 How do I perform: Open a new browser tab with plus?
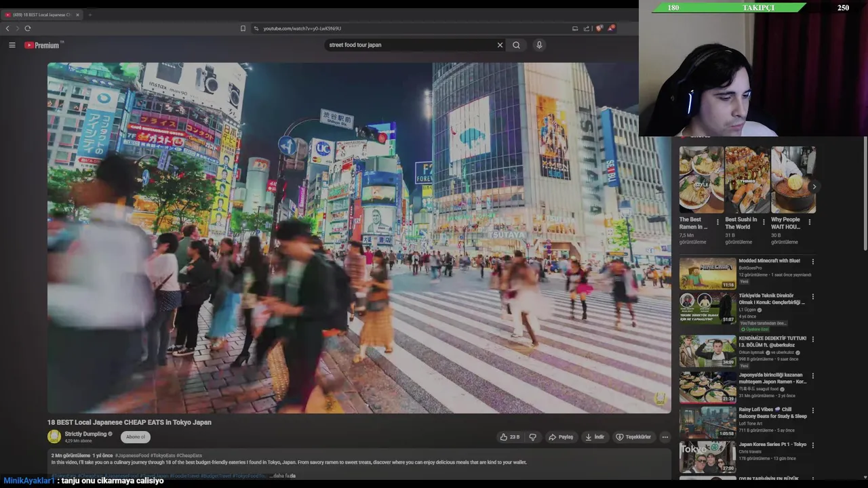tap(90, 14)
